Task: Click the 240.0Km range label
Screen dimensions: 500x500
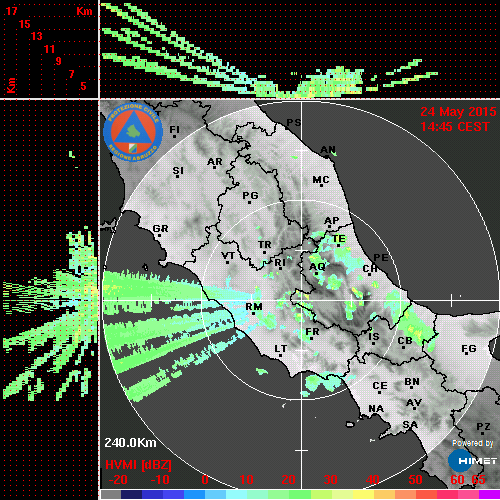Action: (130, 443)
